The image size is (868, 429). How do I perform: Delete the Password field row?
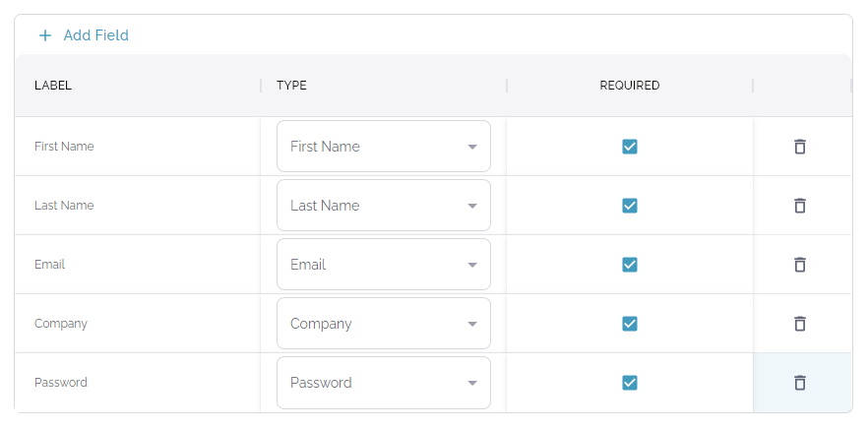800,383
